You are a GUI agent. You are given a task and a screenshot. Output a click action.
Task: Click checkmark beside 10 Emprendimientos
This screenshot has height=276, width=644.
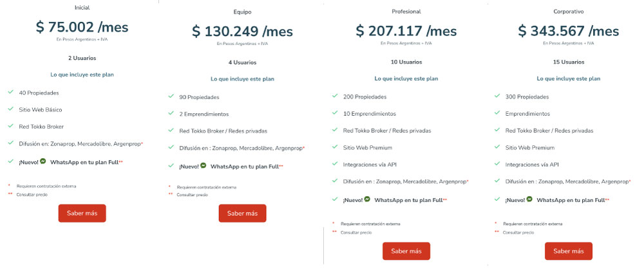click(x=335, y=113)
